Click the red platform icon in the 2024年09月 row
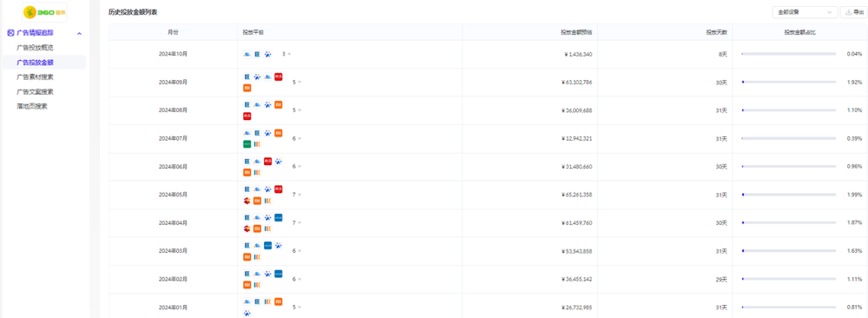Viewport: 868px width, 318px height. tap(279, 77)
